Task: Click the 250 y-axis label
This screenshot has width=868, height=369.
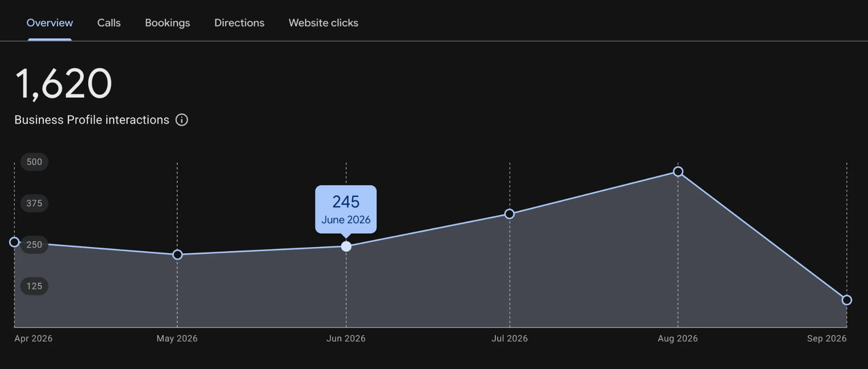Action: coord(34,245)
